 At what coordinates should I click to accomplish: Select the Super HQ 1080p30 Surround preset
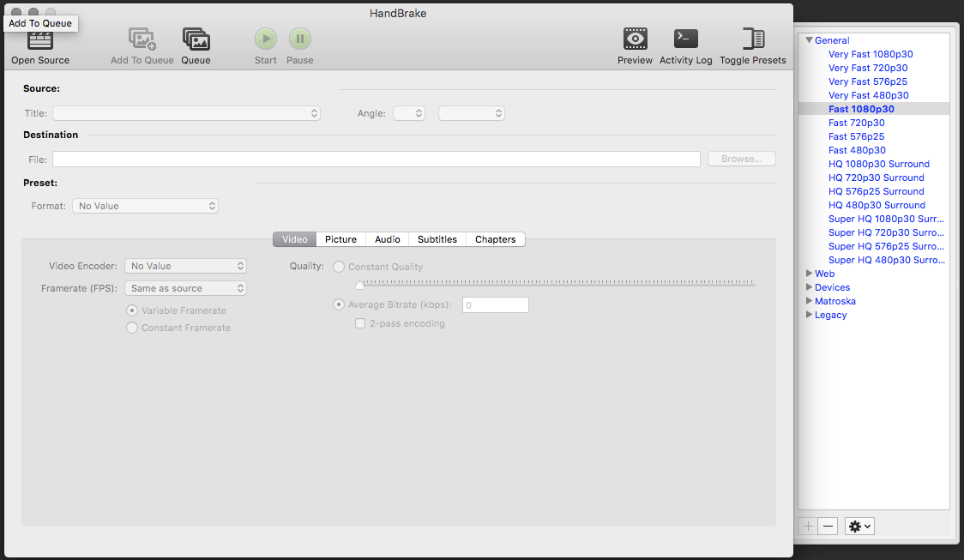[x=886, y=219]
